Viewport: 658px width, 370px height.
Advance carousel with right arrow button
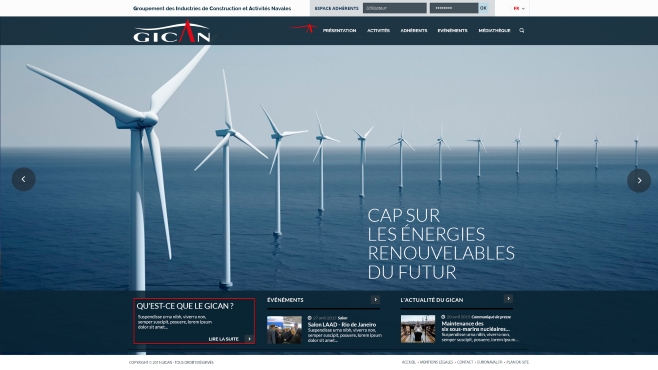(639, 181)
